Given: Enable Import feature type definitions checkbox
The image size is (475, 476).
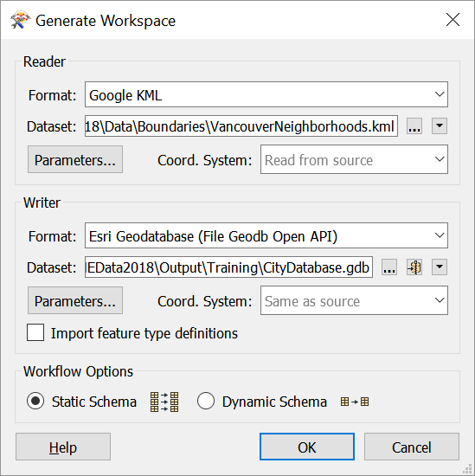Looking at the screenshot, I should (35, 332).
